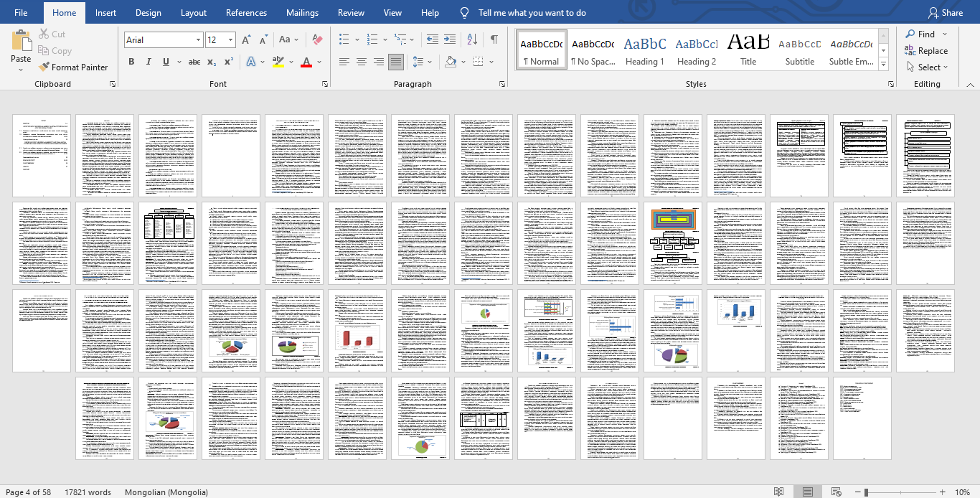Click the Replace button

pyautogui.click(x=926, y=51)
